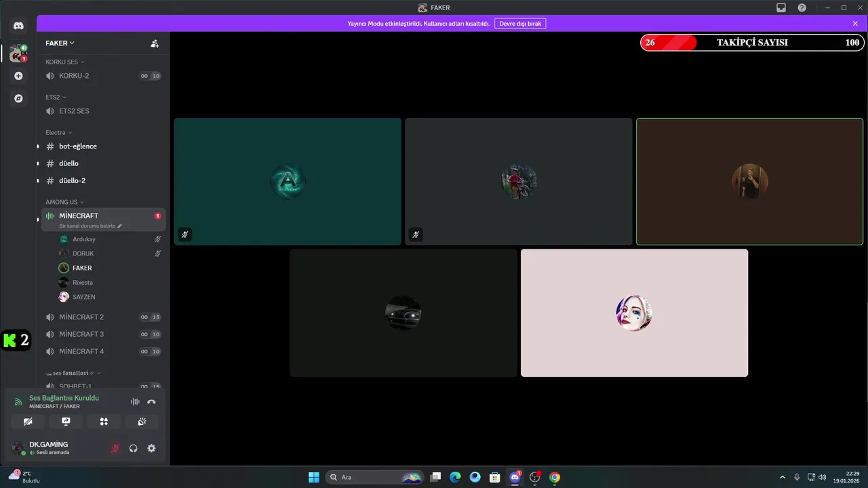868x488 pixels.
Task: Select user SAYZEN in voice list
Action: click(x=110, y=297)
